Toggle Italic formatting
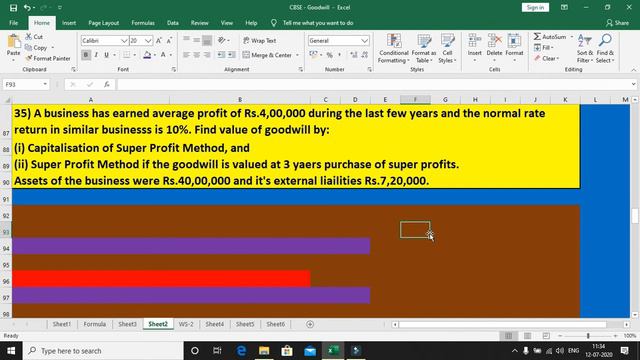Viewport: 640px width, 360px height. click(x=96, y=55)
